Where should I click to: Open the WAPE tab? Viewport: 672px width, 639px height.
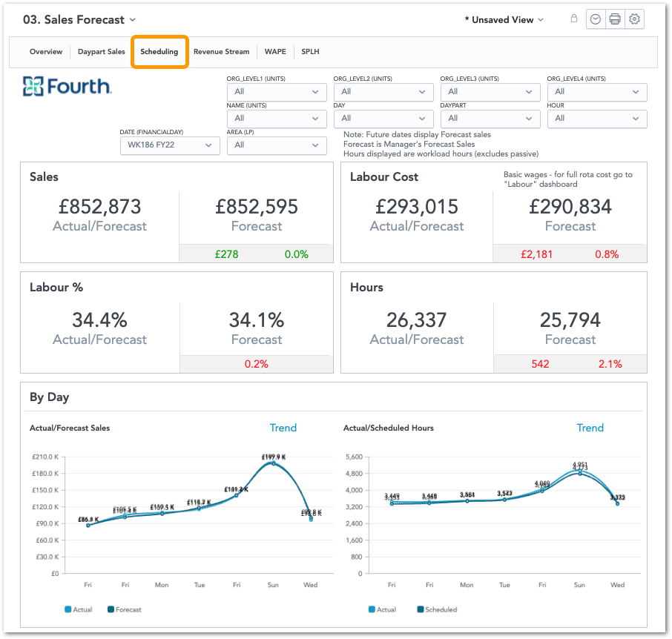point(275,52)
